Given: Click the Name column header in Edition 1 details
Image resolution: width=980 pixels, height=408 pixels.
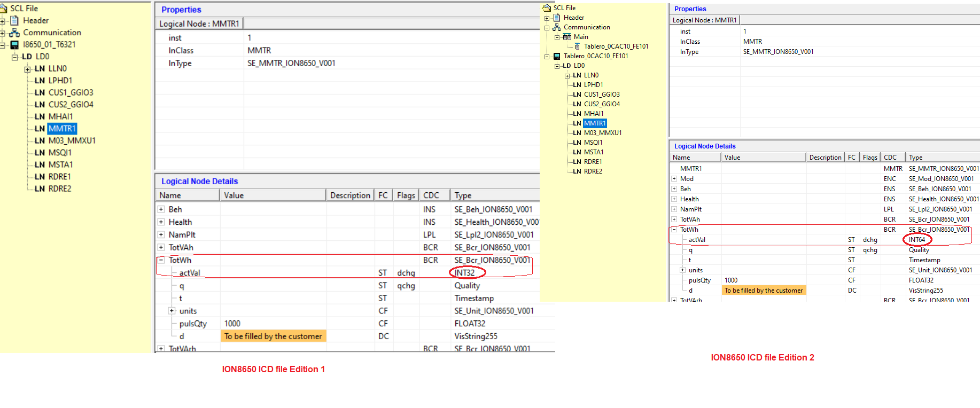Looking at the screenshot, I should [188, 195].
